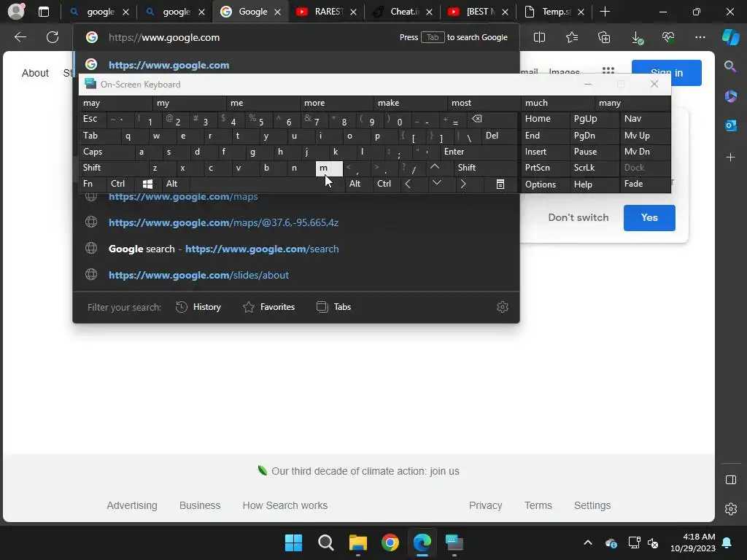
Task: Open the Windows Start button
Action: (293, 542)
